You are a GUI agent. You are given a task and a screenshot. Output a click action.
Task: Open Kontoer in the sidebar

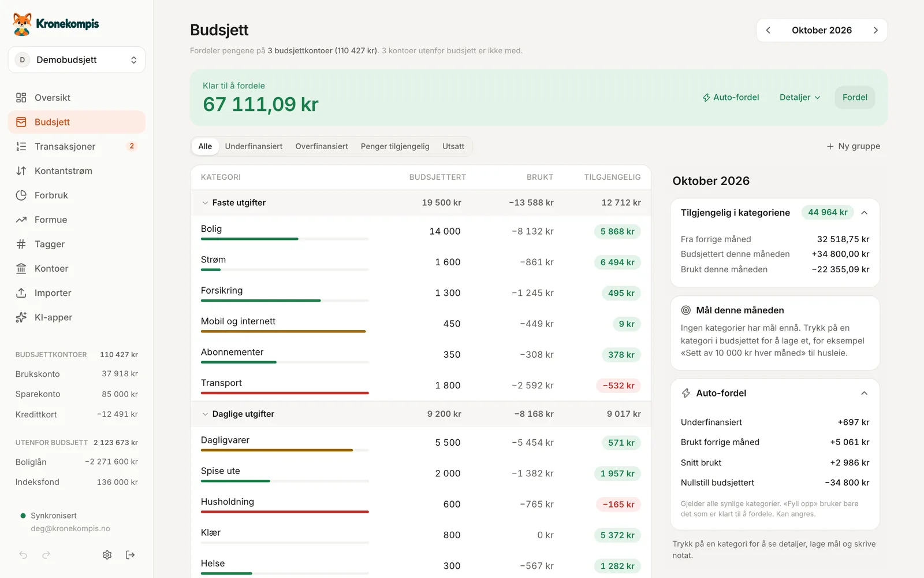(77, 268)
